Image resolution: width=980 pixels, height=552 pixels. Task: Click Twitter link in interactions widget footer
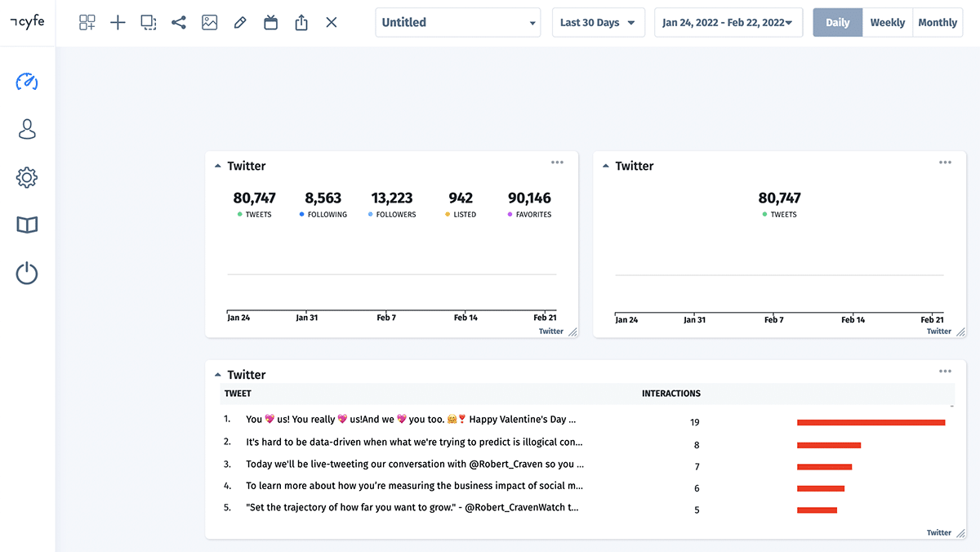pyautogui.click(x=939, y=532)
